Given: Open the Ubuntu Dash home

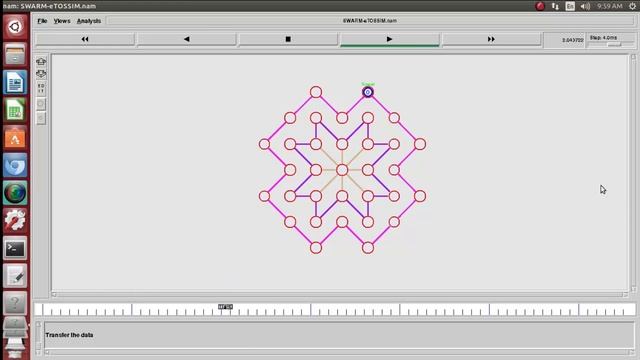Looking at the screenshot, I should pyautogui.click(x=15, y=27).
